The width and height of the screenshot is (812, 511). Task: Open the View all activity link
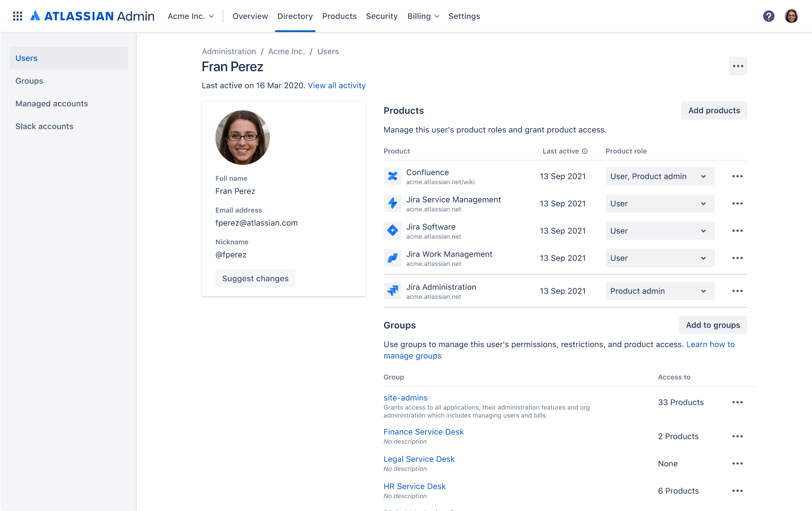[x=337, y=85]
